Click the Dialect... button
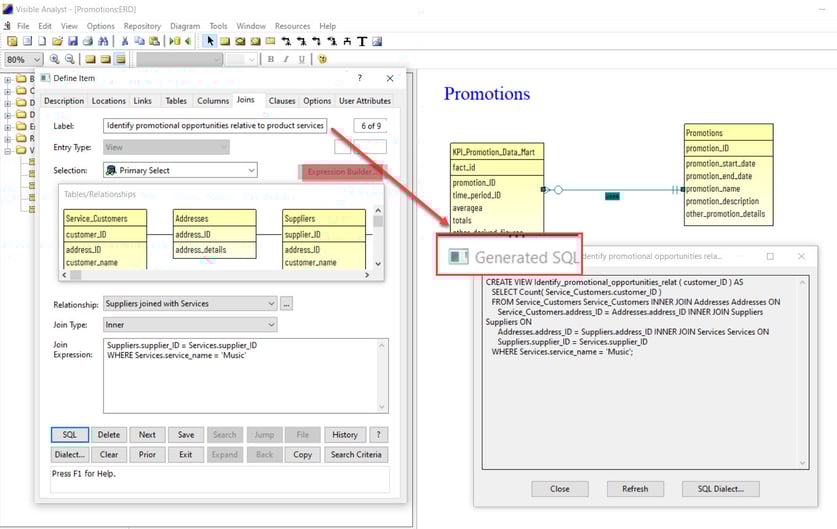Screen dimensions: 837x529 pos(70,454)
